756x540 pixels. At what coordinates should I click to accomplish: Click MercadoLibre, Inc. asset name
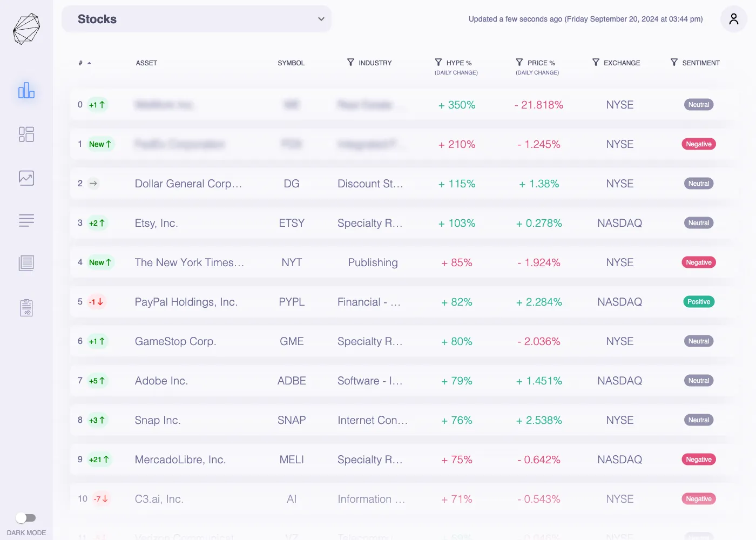coord(180,460)
